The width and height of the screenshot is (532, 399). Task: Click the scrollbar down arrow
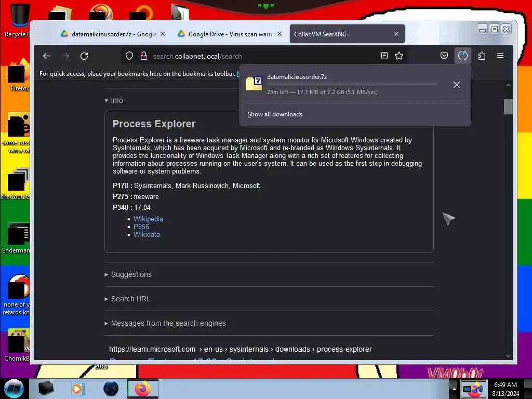pos(508,355)
